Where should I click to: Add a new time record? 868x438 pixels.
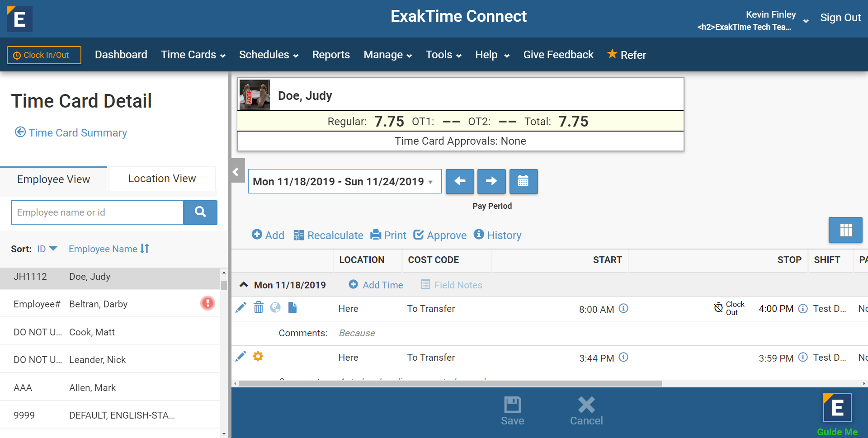268,235
